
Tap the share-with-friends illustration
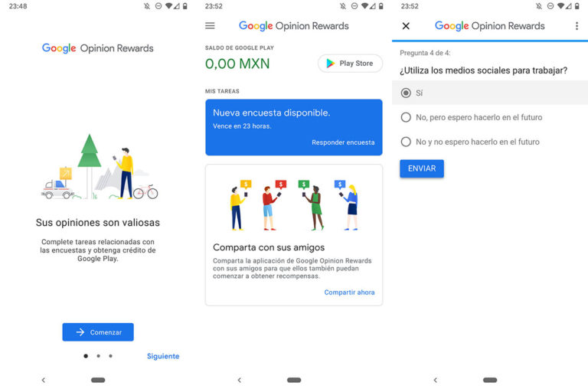point(294,205)
